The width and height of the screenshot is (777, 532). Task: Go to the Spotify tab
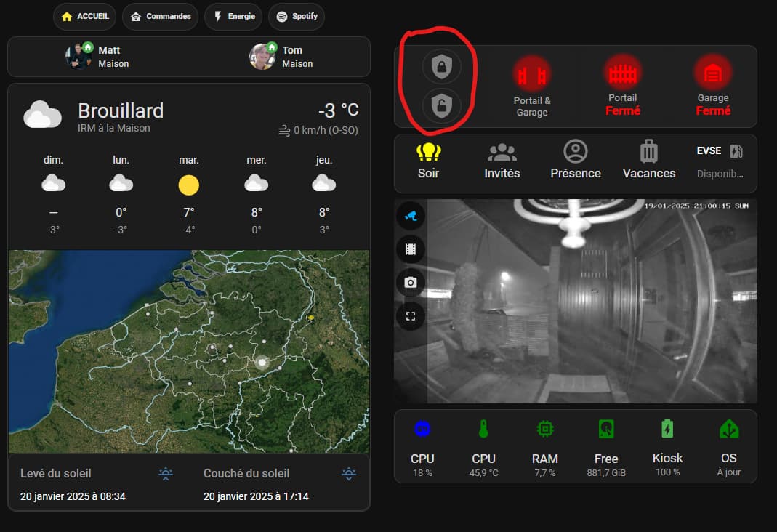(x=297, y=16)
